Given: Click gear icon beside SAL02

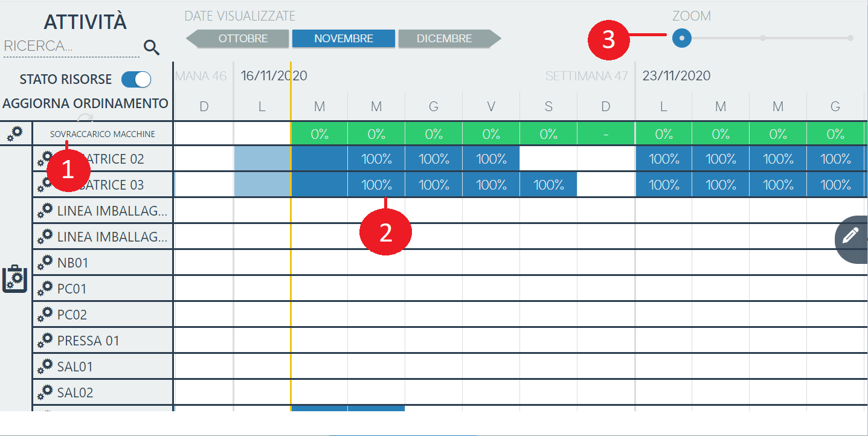Looking at the screenshot, I should tap(45, 393).
